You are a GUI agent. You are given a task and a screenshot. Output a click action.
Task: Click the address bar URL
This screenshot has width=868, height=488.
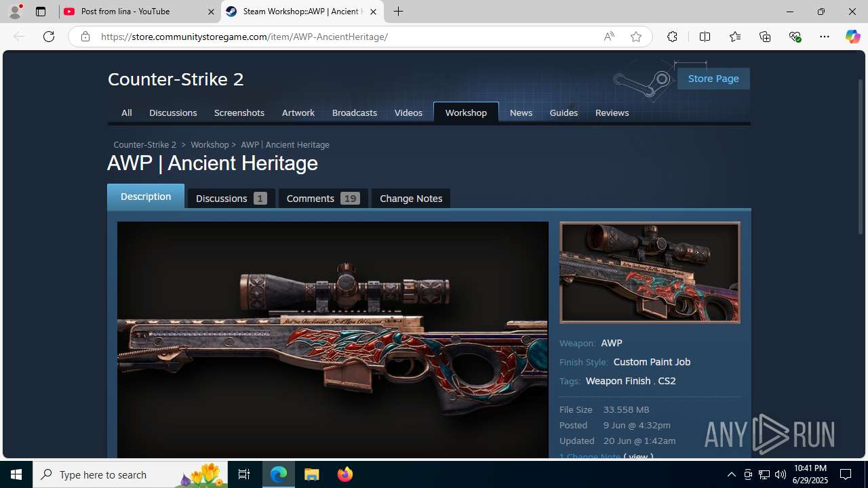click(x=244, y=37)
